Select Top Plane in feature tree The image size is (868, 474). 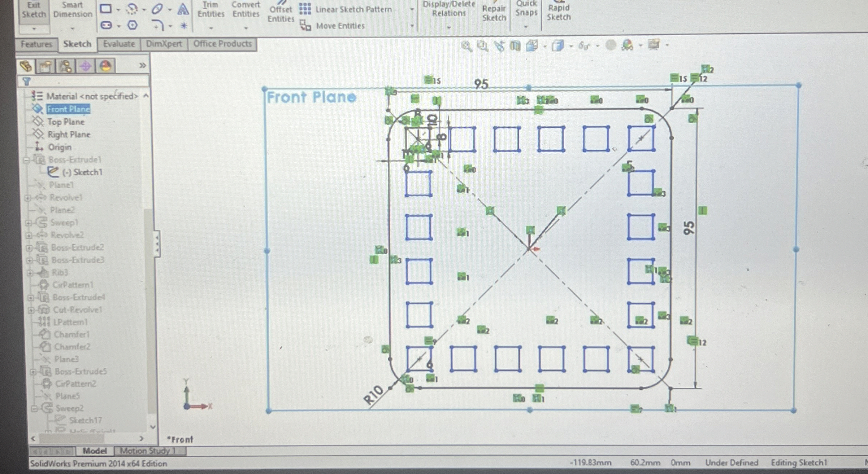(66, 122)
